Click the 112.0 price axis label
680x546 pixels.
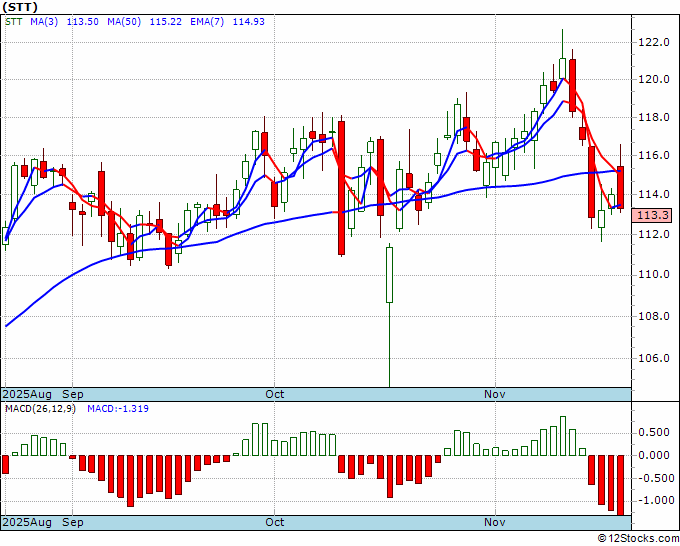[654, 234]
